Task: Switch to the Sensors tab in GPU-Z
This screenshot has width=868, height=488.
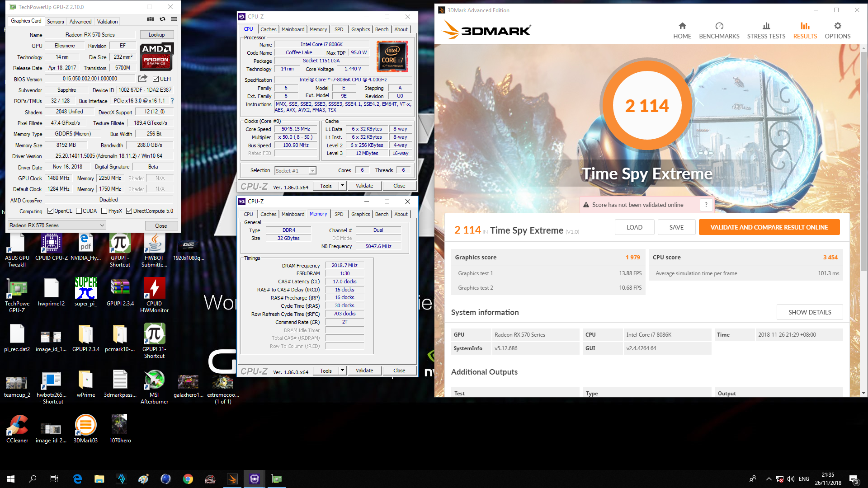Action: coord(55,22)
